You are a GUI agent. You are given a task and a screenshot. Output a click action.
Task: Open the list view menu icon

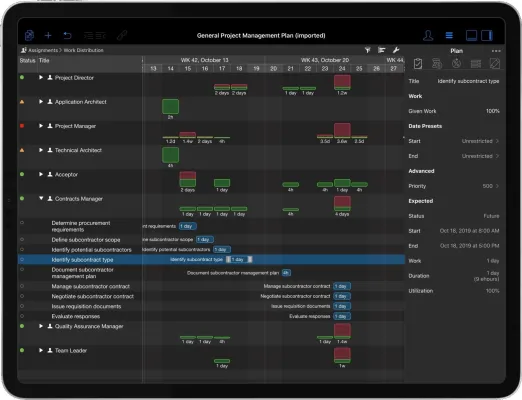[x=449, y=35]
